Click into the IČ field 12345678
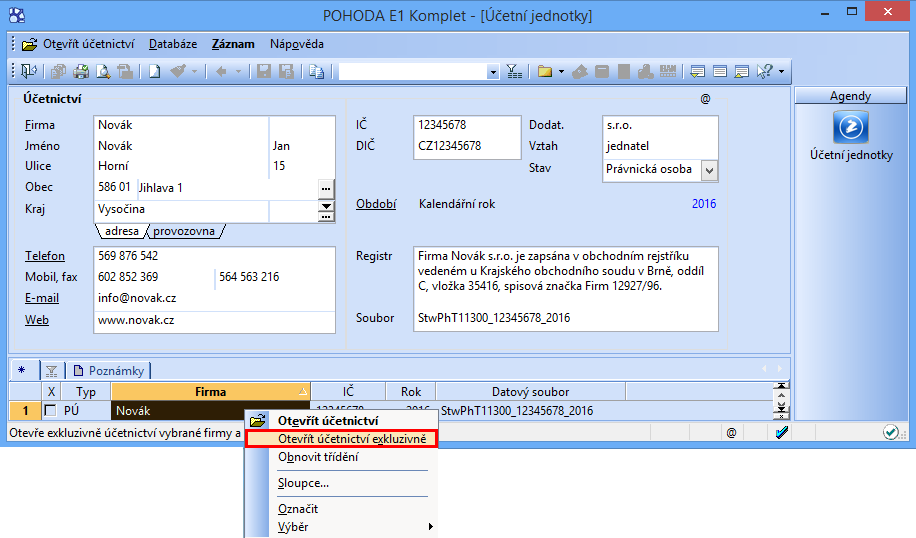The width and height of the screenshot is (916, 538). click(467, 125)
